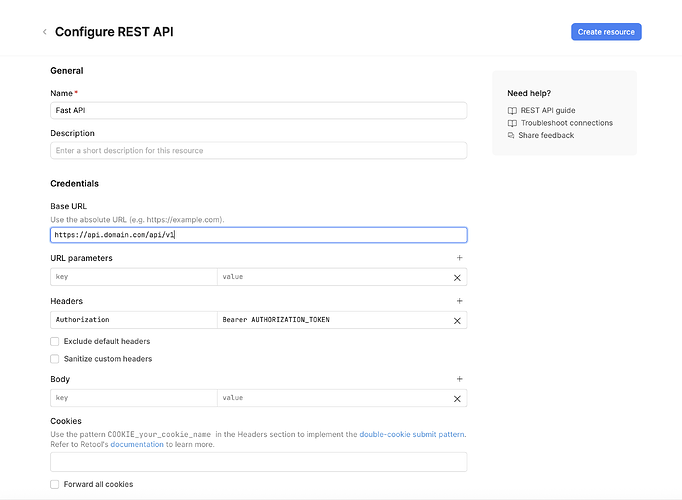Click the Bearer AUTHORIZATION_TOKEN value field
Screen dimensions: 682x500
click(334, 320)
